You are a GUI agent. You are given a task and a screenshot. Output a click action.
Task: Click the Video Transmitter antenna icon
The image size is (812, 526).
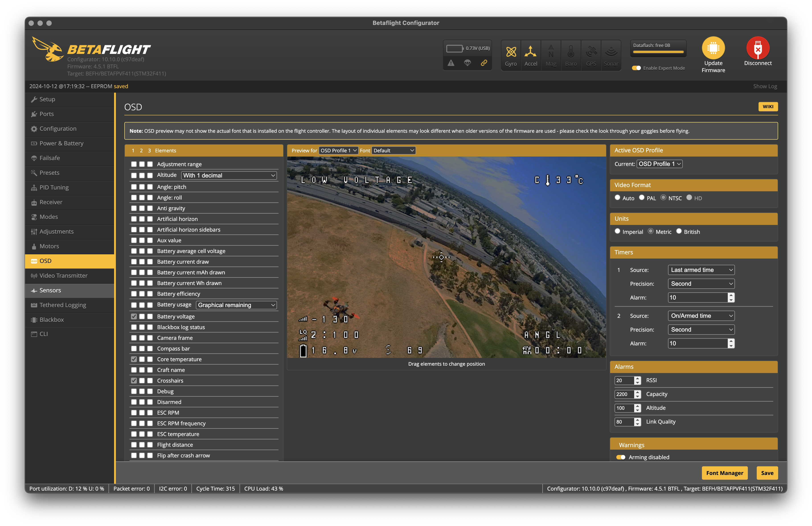click(x=34, y=276)
